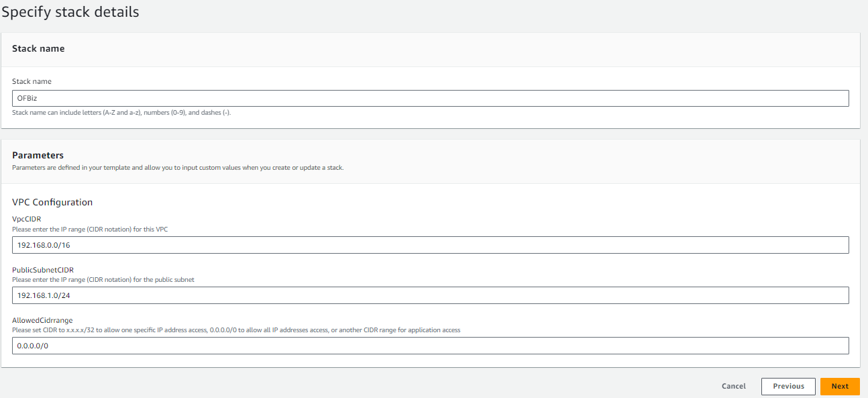Click the VPC IP range hint text
This screenshot has height=398, width=868.
90,230
